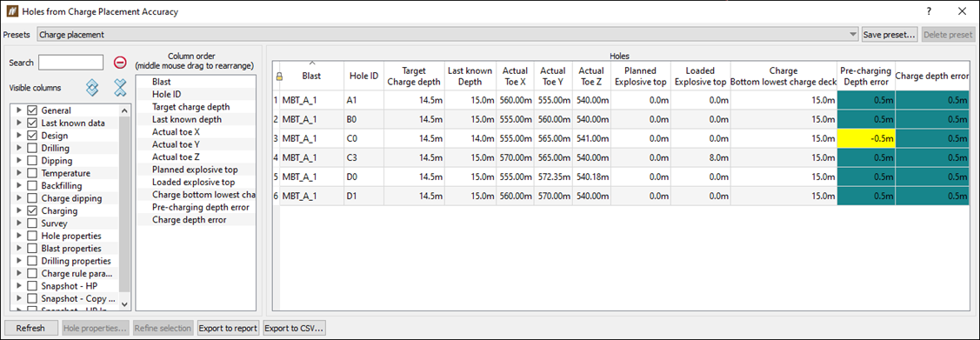
Task: Select 'Blast' in the column order list
Action: [x=196, y=82]
